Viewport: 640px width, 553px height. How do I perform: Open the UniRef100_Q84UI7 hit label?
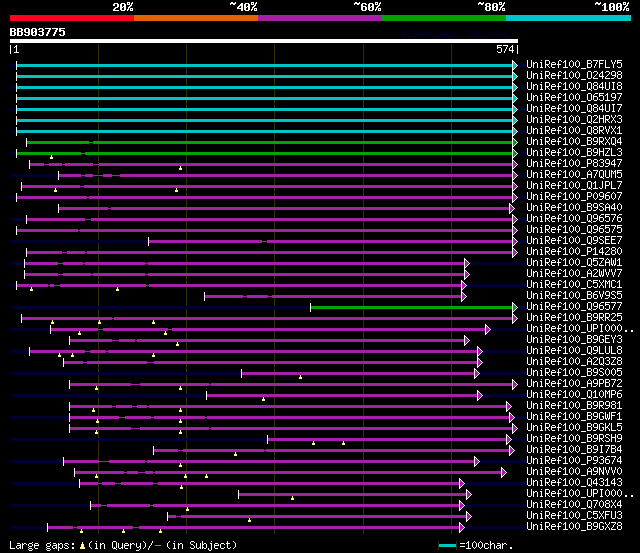click(574, 108)
